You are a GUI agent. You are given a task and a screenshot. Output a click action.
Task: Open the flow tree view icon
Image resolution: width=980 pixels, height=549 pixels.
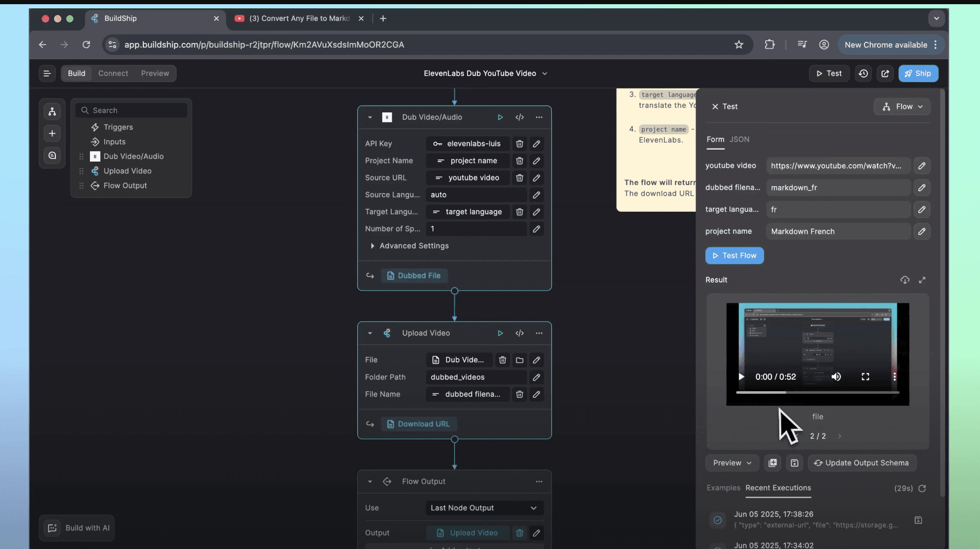tap(52, 111)
